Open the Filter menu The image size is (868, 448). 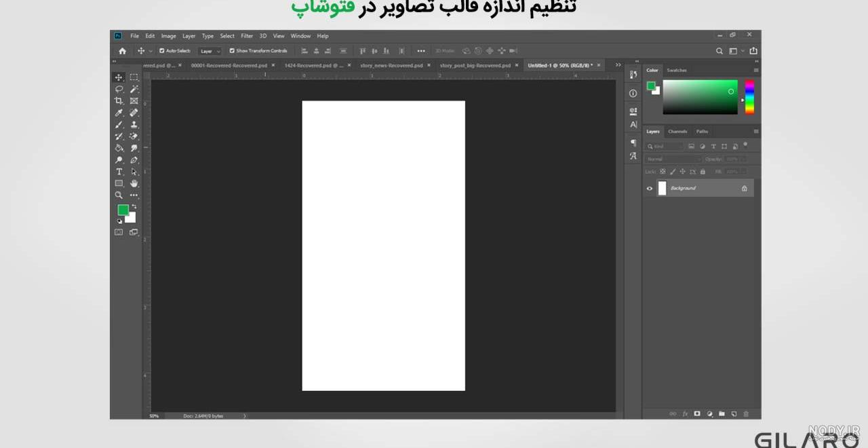coord(247,36)
